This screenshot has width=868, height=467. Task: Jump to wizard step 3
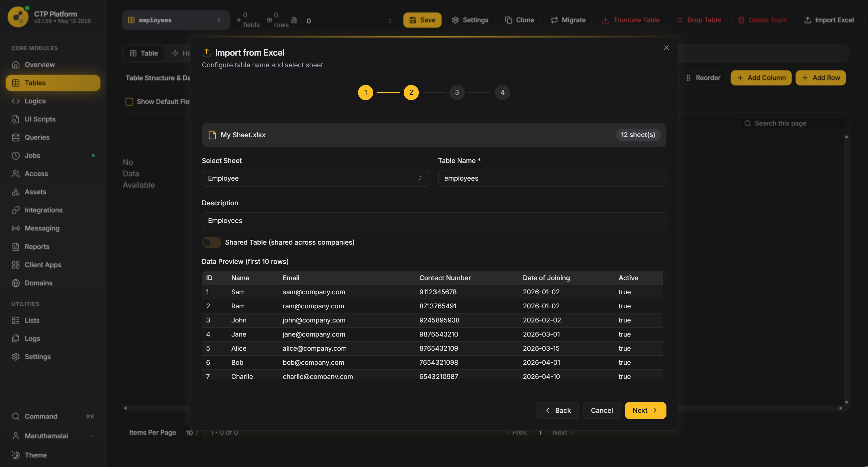(x=457, y=92)
